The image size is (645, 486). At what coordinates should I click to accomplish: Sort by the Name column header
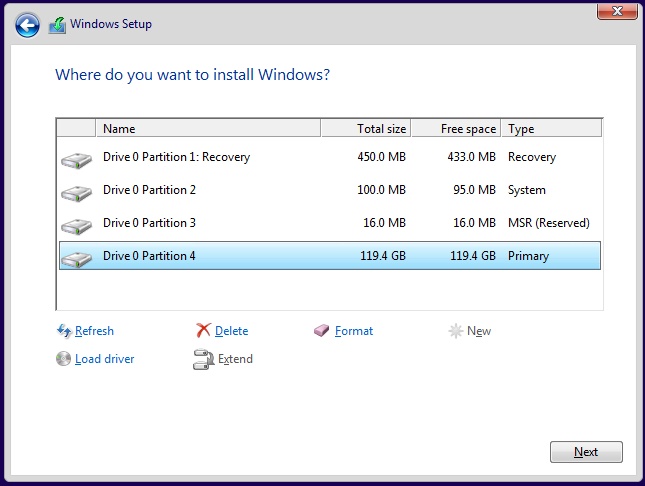click(208, 128)
